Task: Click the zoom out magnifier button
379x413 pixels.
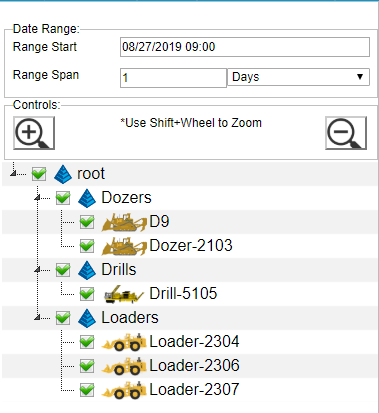Action: (x=346, y=133)
